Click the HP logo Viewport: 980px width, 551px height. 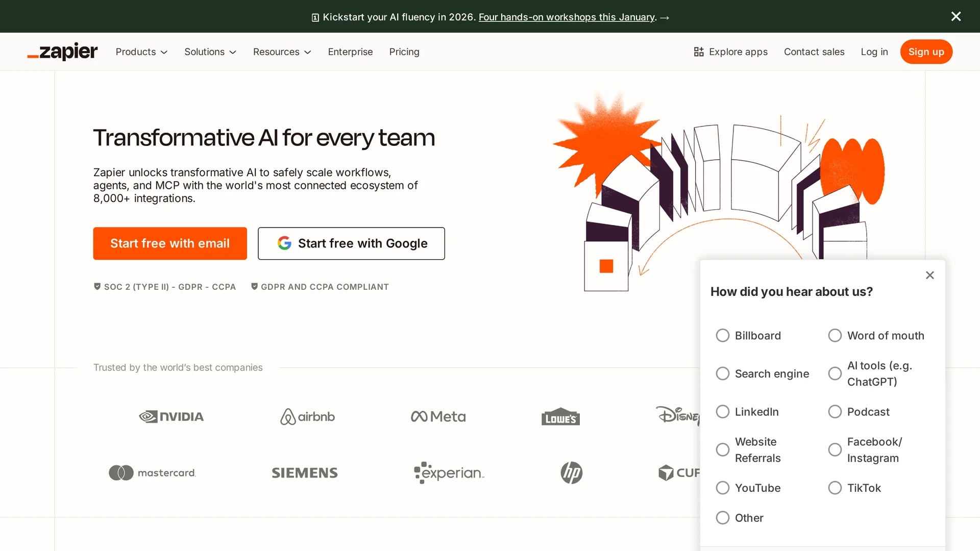[572, 473]
